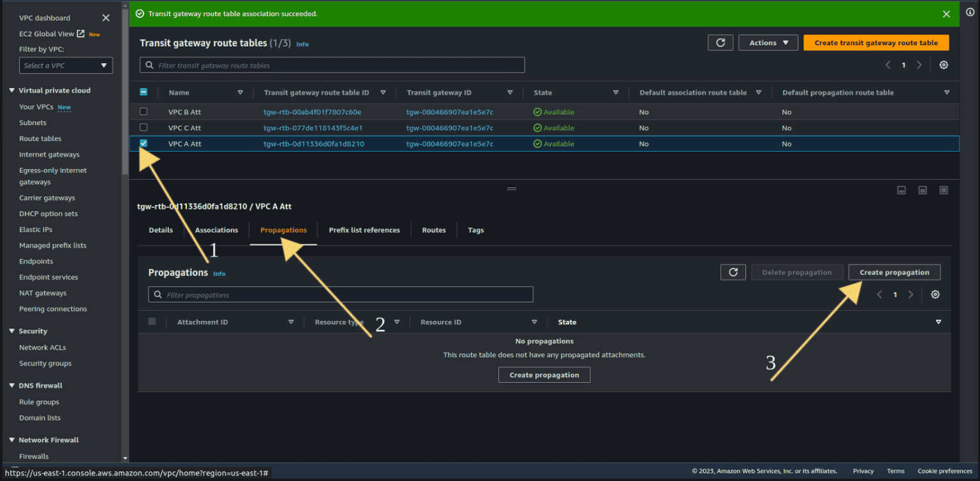This screenshot has width=980, height=481.
Task: Open the route tables preferences gear icon
Action: [944, 64]
